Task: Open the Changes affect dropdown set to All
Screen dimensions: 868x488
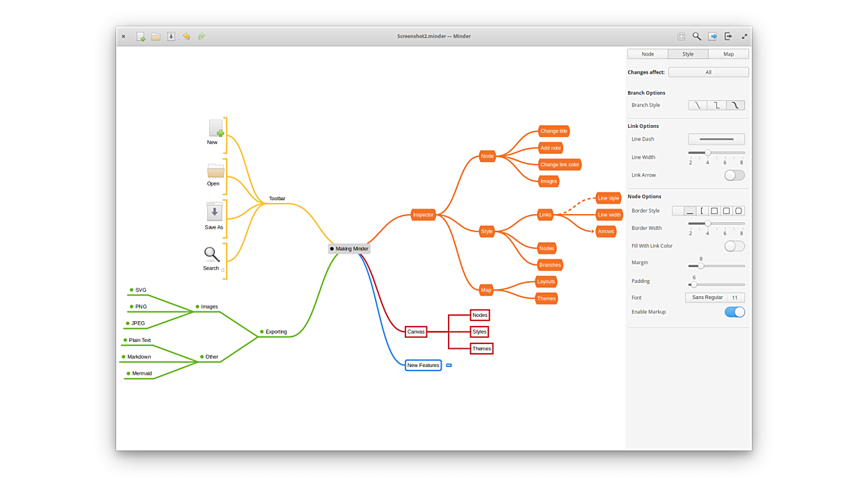Action: pos(708,72)
